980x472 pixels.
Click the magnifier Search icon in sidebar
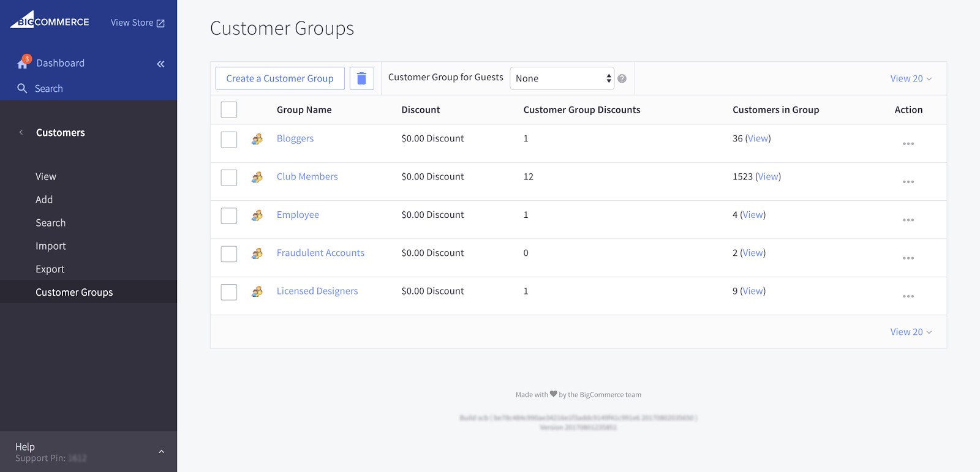coord(22,88)
